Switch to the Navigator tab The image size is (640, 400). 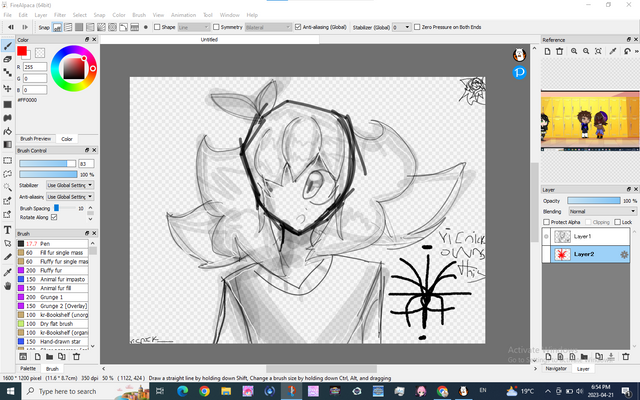tap(556, 369)
